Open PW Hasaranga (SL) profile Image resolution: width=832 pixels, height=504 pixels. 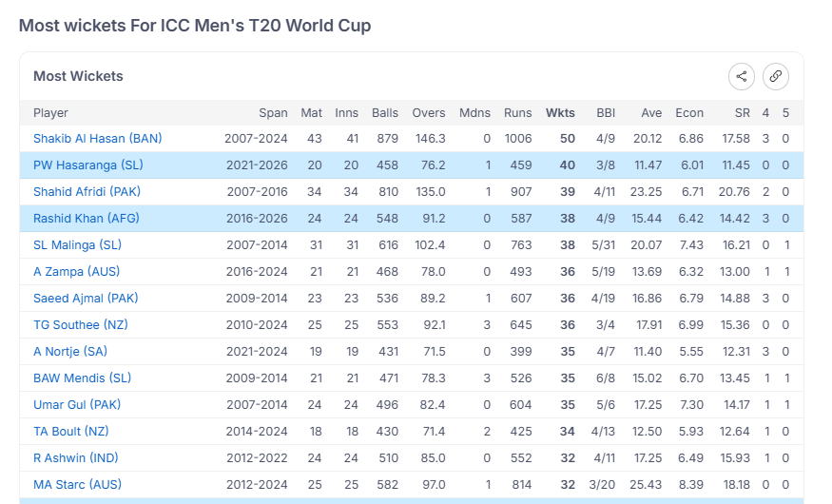coord(87,165)
